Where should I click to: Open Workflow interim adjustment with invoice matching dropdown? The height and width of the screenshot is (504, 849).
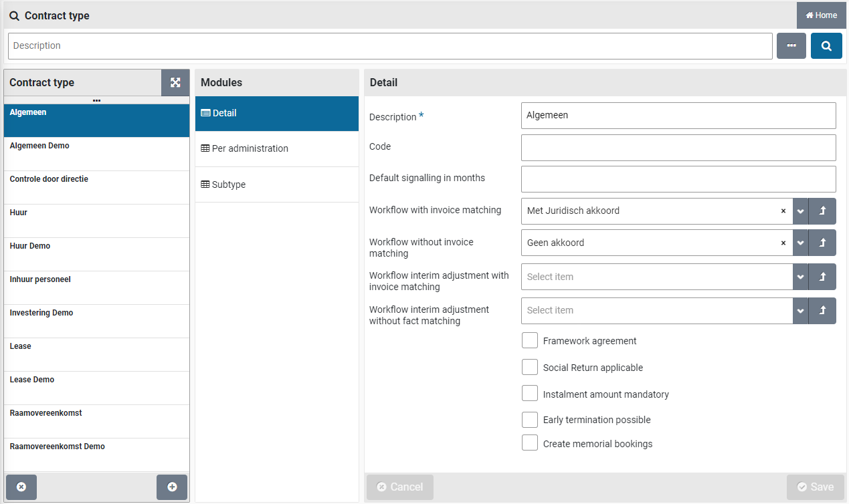800,277
